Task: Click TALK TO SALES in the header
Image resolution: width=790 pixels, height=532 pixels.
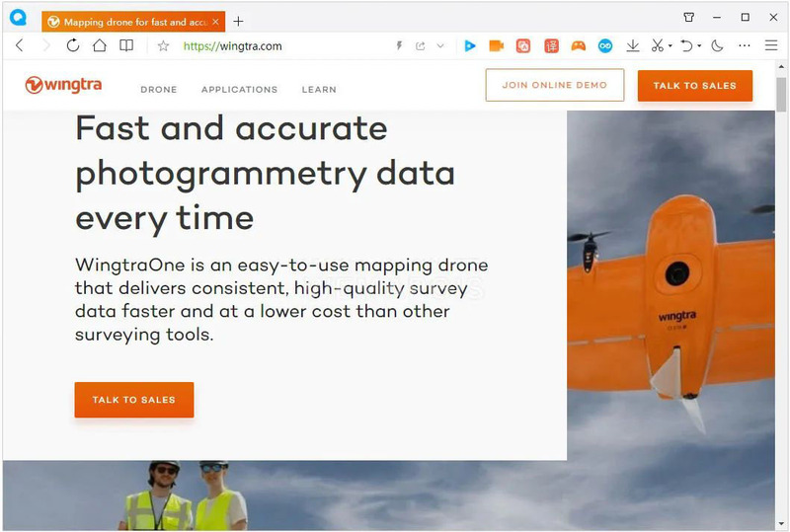Action: pyautogui.click(x=695, y=86)
